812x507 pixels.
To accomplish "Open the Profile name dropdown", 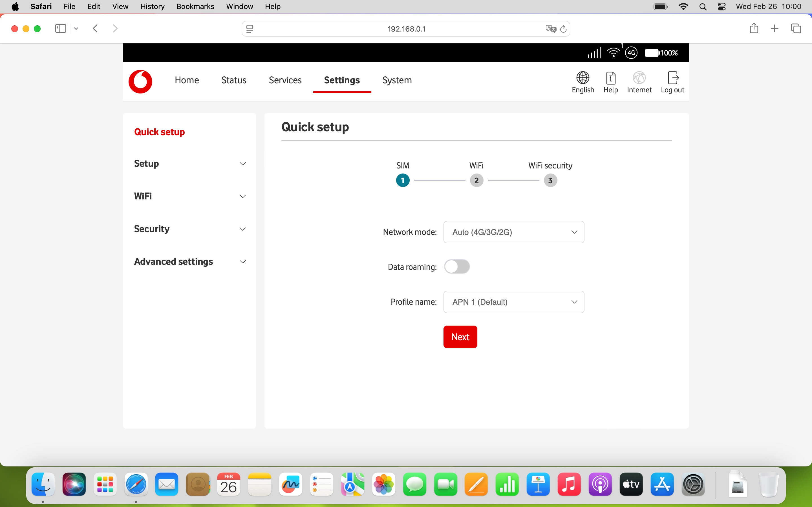I will [x=513, y=302].
